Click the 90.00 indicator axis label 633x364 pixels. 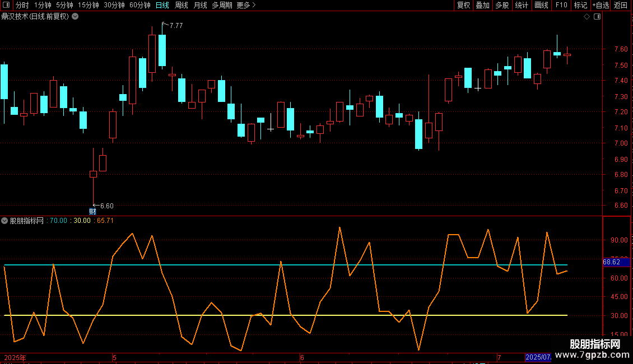[619, 240]
